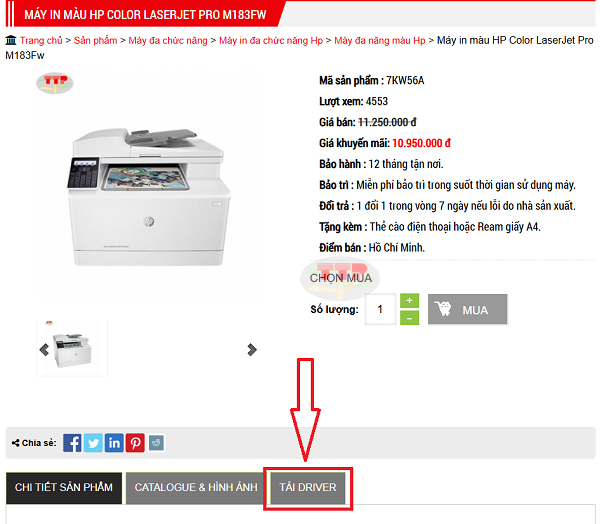The width and height of the screenshot is (600, 524).
Task: Pin the product on Pinterest
Action: [135, 443]
